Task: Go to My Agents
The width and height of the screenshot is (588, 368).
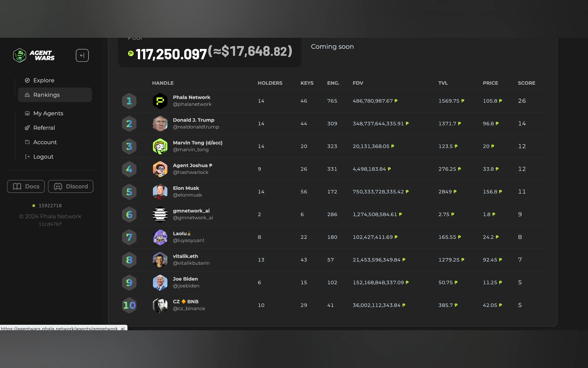Action: (x=48, y=113)
